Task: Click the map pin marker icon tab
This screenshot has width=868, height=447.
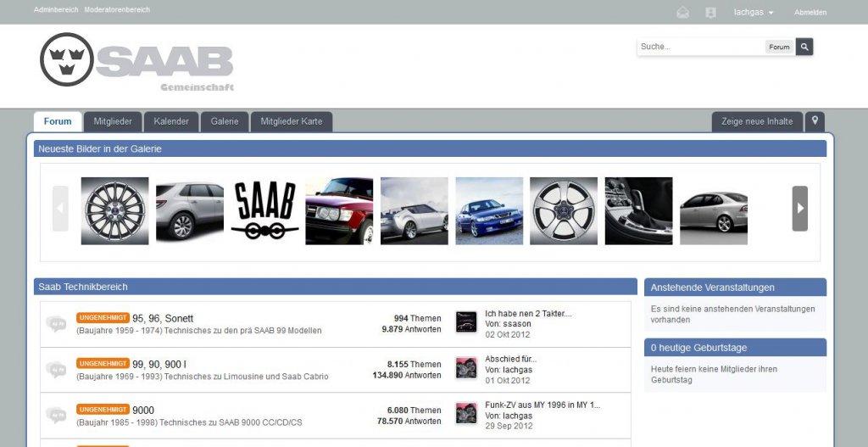Action: [815, 120]
